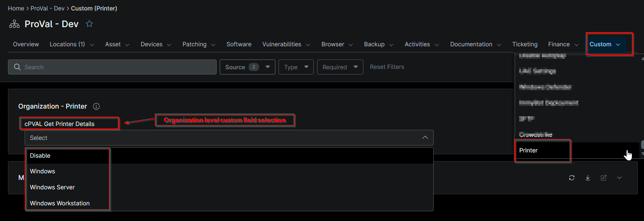Image resolution: width=644 pixels, height=221 pixels.
Task: Expand the Devices menu
Action: pos(156,44)
